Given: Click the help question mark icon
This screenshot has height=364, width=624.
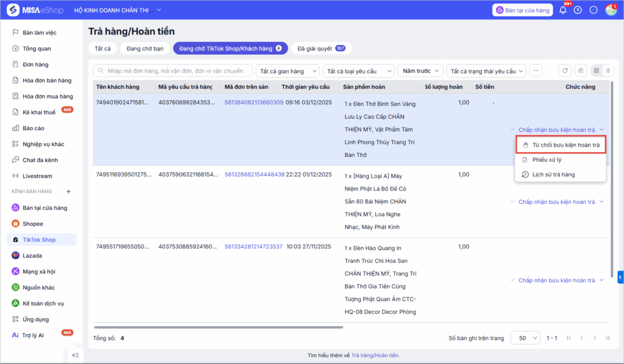Looking at the screenshot, I should (x=578, y=10).
